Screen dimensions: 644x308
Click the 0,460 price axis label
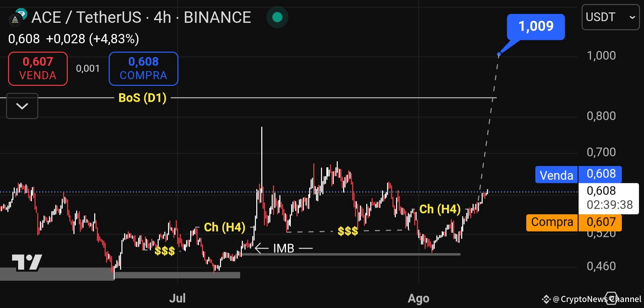tap(601, 266)
